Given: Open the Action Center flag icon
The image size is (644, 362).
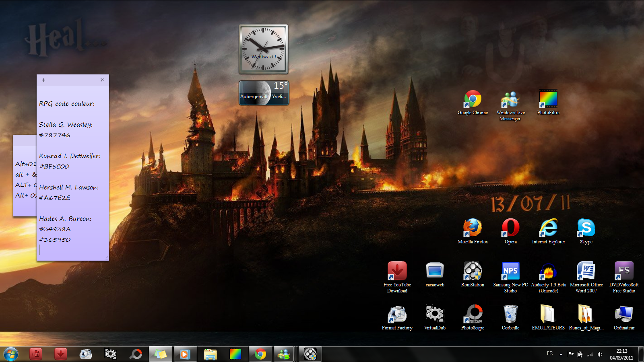Looking at the screenshot, I should coord(570,354).
